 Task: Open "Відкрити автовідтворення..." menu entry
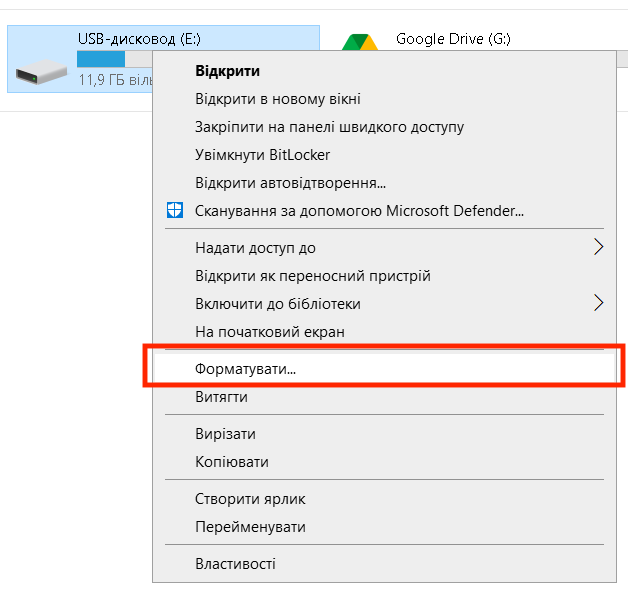[290, 183]
